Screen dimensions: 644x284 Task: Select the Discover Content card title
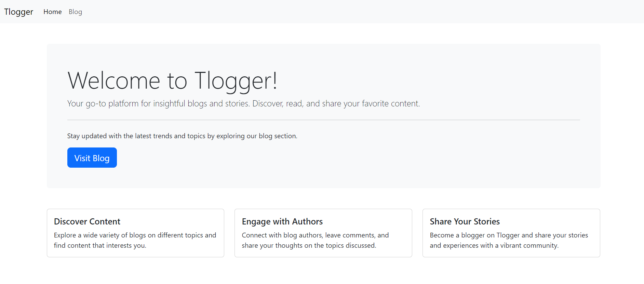coord(87,222)
